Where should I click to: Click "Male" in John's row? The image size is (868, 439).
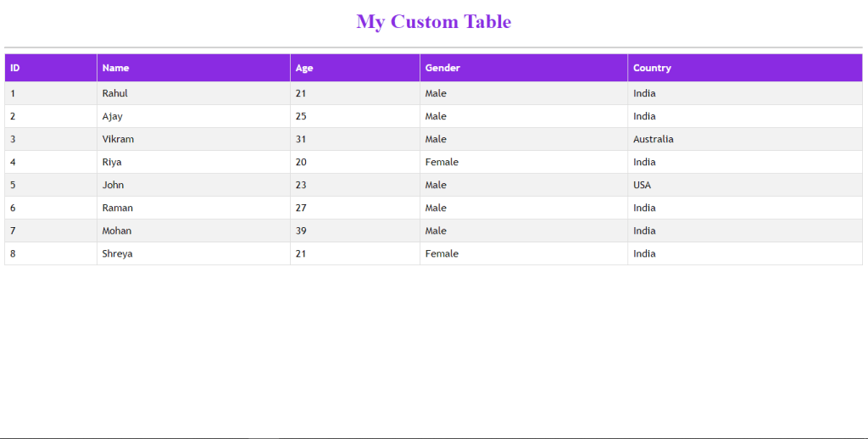[524, 185]
